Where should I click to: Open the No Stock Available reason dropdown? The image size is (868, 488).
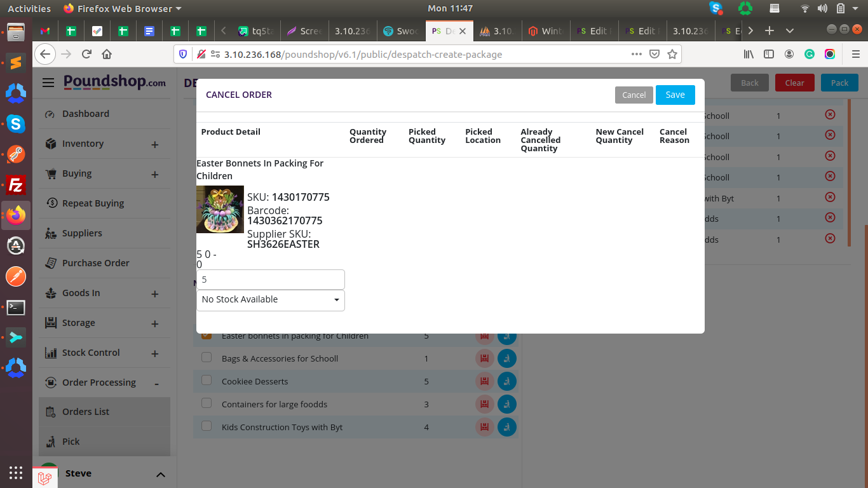click(x=271, y=300)
